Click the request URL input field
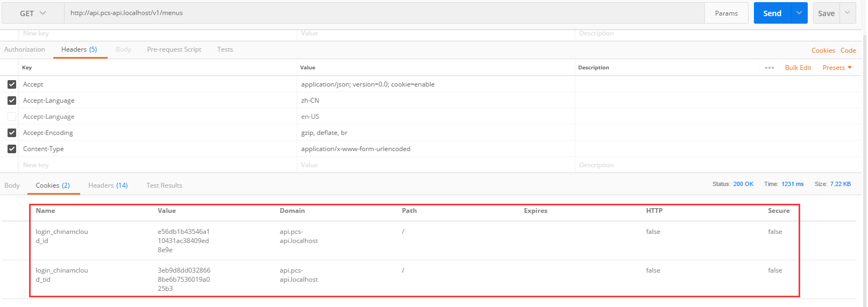 coord(377,13)
